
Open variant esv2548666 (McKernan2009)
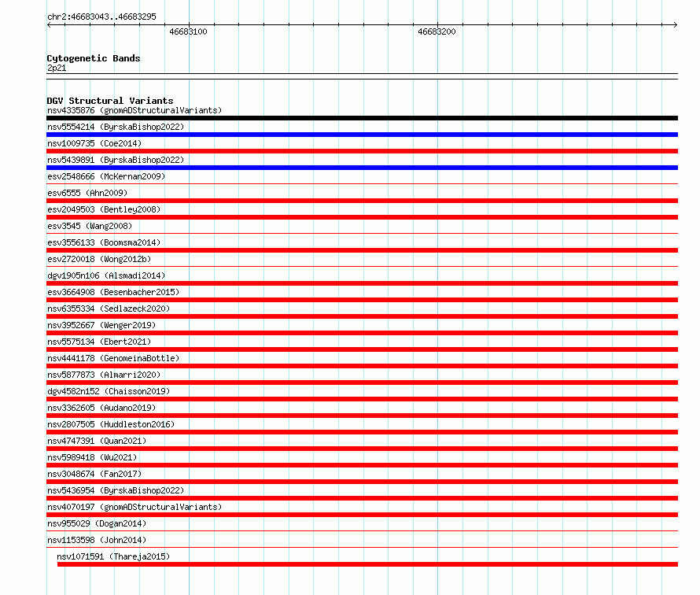coord(106,176)
